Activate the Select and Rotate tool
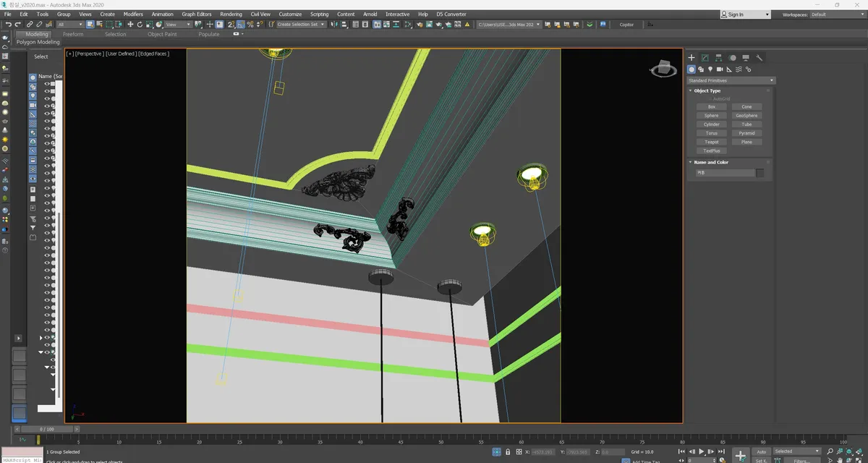Screen dimensions: 868x463 pos(140,25)
